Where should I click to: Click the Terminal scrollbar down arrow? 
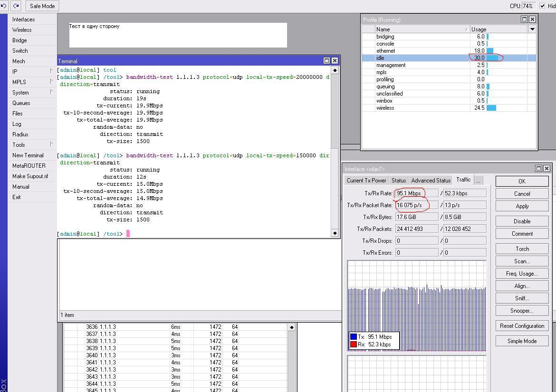point(335,233)
